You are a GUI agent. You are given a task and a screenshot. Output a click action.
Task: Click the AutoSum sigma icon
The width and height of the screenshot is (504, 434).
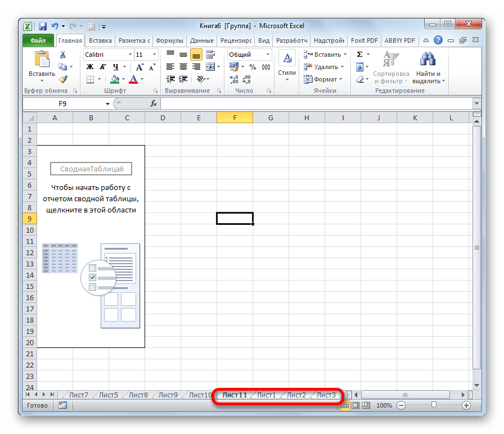tap(360, 55)
